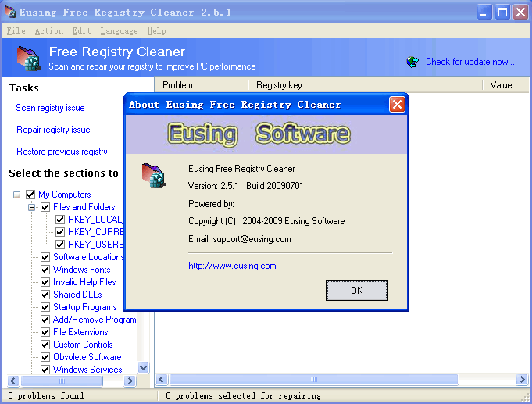Click right arrow of results list horizontal scrollbar
The width and height of the screenshot is (532, 404).
(522, 379)
